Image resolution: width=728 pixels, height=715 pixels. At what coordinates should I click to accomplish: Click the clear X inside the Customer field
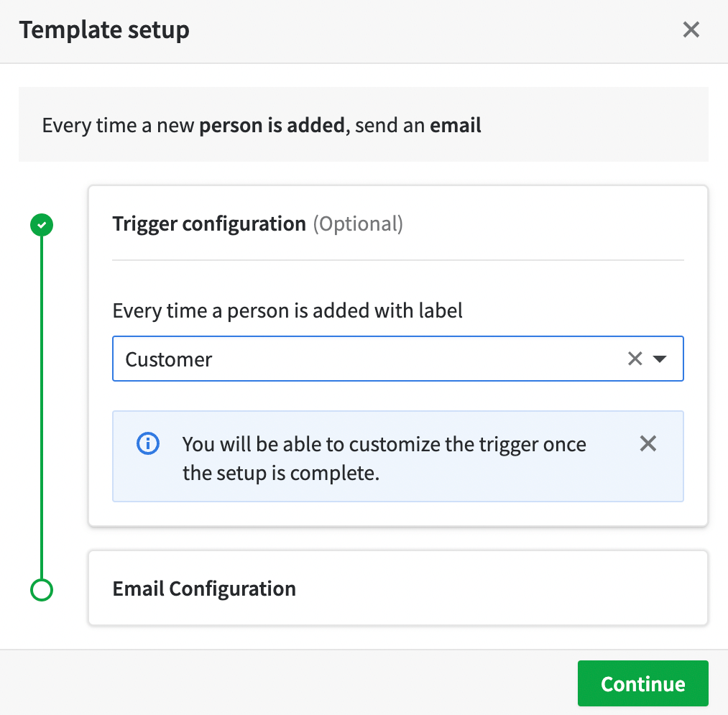point(635,358)
